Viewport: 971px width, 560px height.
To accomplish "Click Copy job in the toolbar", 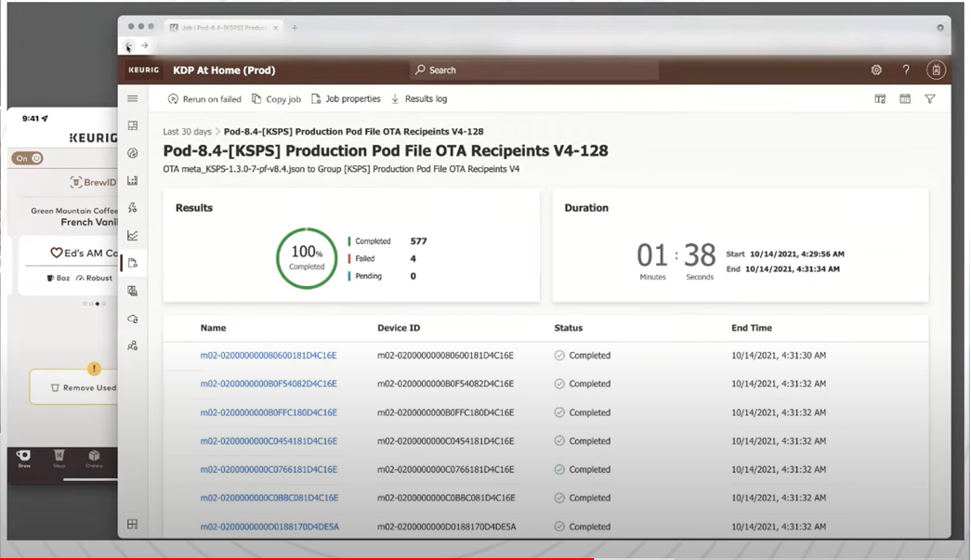I will point(276,99).
